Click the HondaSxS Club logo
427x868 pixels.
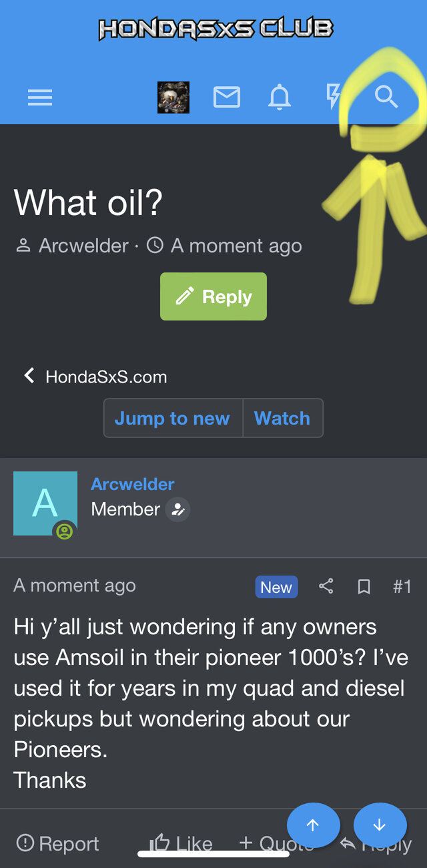pyautogui.click(x=215, y=29)
